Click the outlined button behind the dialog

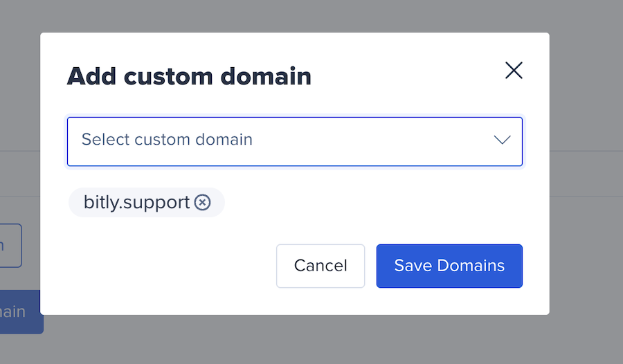tap(10, 246)
